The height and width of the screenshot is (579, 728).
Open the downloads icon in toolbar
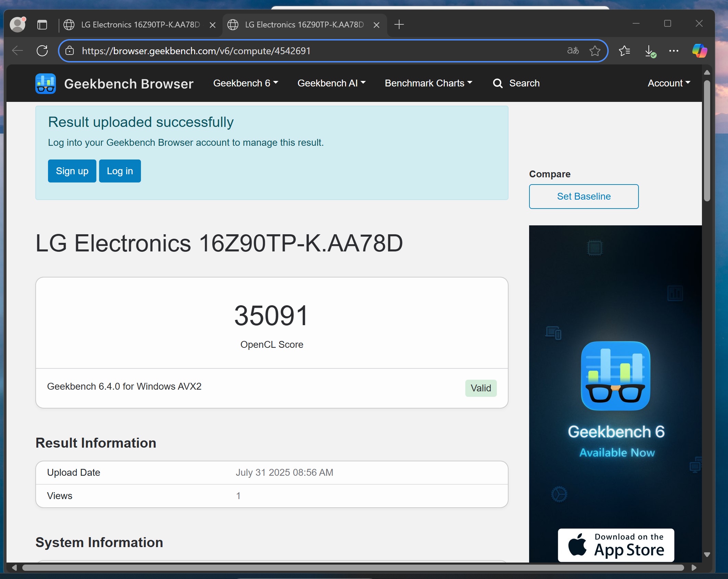[x=649, y=51]
